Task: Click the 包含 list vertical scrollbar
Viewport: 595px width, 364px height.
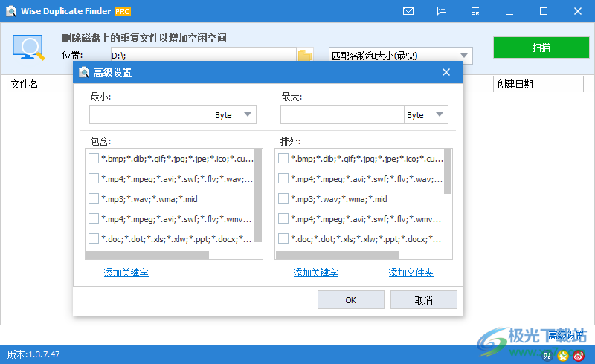Action: point(258,195)
